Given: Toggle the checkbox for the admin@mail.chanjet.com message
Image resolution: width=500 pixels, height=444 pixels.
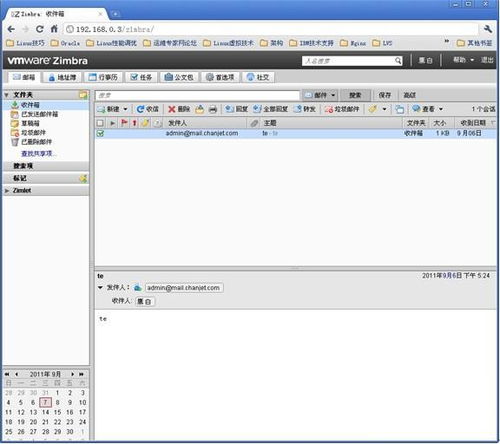Looking at the screenshot, I should click(x=100, y=133).
